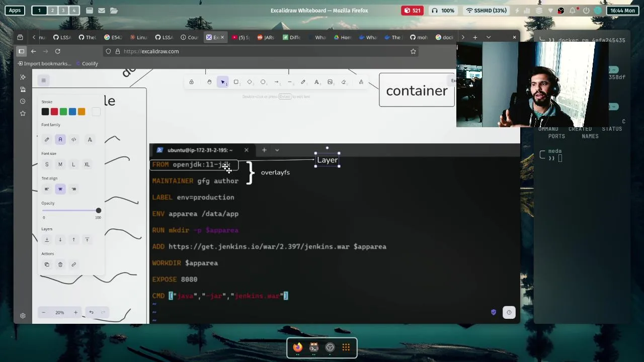Align text to the left

[x=47, y=189]
